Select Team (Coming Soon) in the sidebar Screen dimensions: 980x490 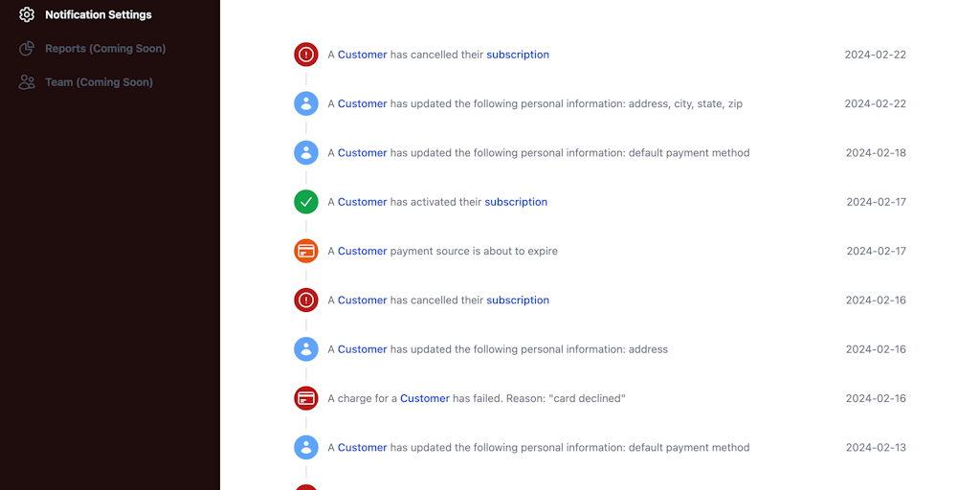[99, 82]
